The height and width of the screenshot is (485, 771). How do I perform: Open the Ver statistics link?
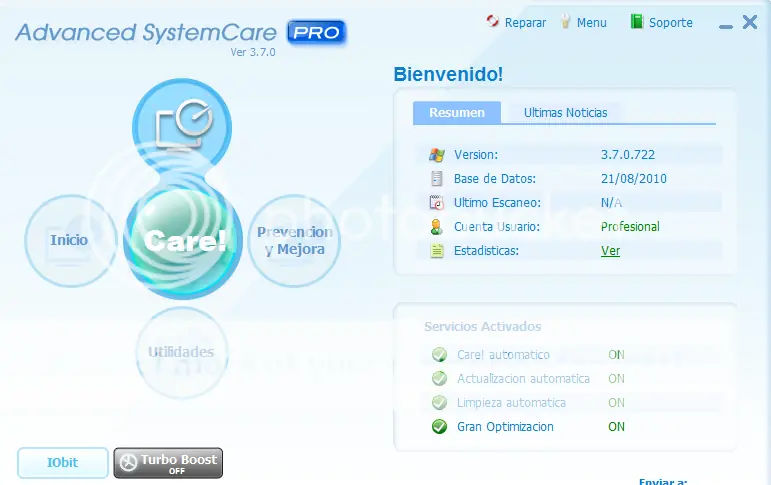coord(610,251)
